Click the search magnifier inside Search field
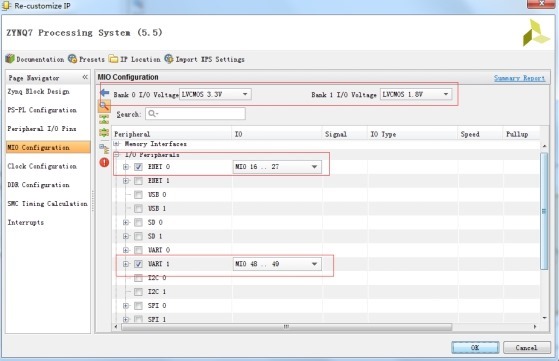Image resolution: width=559 pixels, height=361 pixels. (x=152, y=114)
